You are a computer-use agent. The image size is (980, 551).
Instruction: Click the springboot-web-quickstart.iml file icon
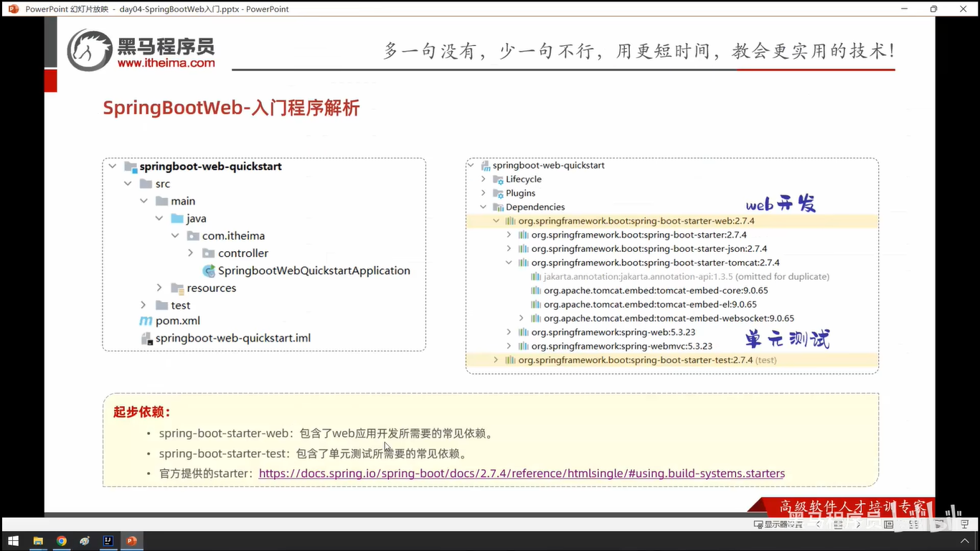(146, 338)
